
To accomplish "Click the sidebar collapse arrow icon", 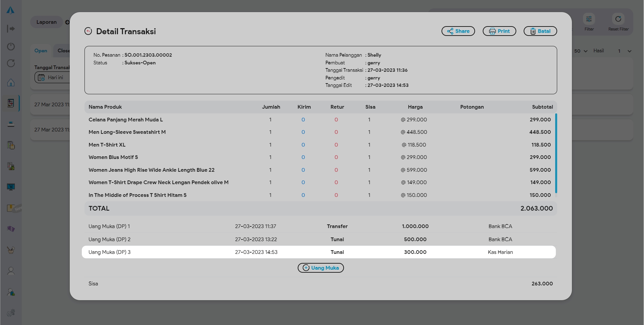I will 11,29.
